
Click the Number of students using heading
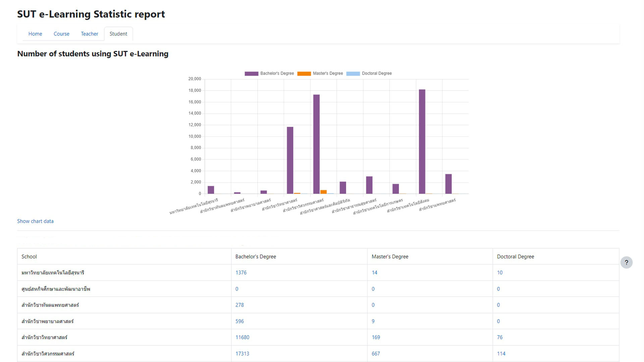click(x=93, y=54)
